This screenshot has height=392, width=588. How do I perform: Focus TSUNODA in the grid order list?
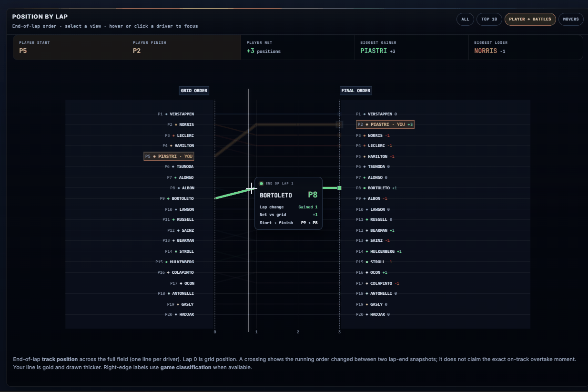(179, 166)
